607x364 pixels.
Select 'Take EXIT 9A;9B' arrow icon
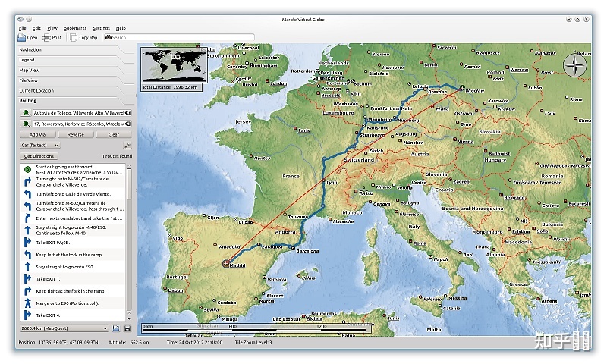point(27,243)
